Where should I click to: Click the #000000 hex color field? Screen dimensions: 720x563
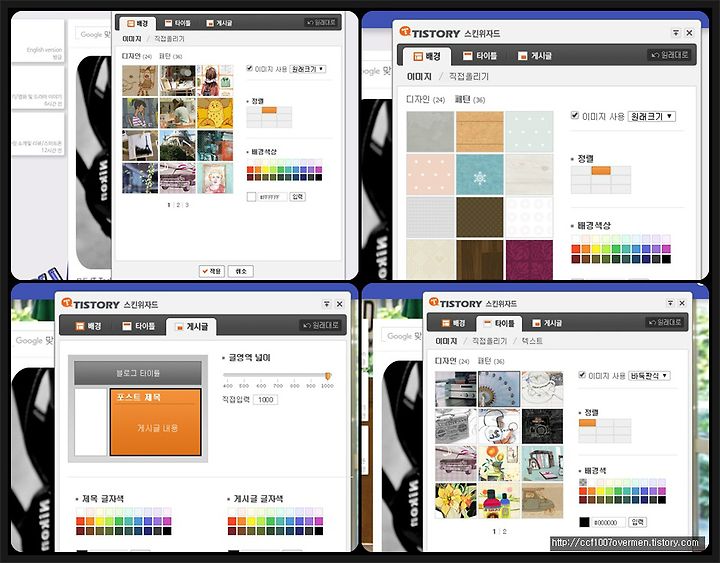[608, 523]
